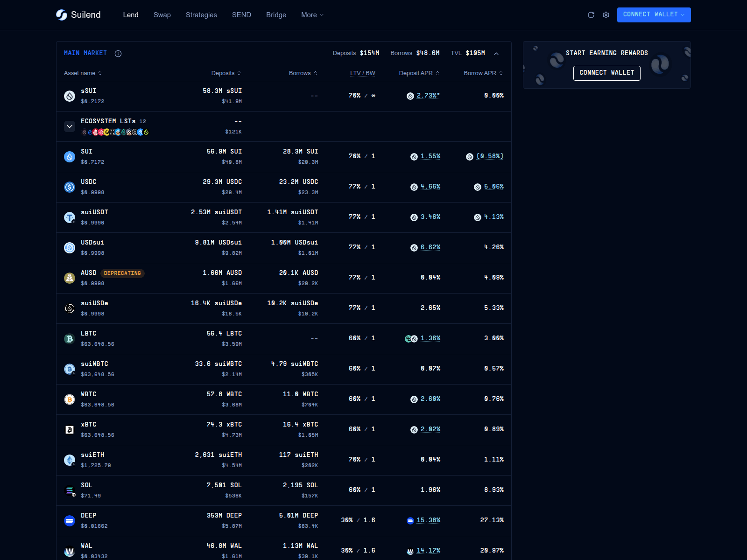
Task: Click reward icon beside DEEP 15.38% APR
Action: (410, 521)
